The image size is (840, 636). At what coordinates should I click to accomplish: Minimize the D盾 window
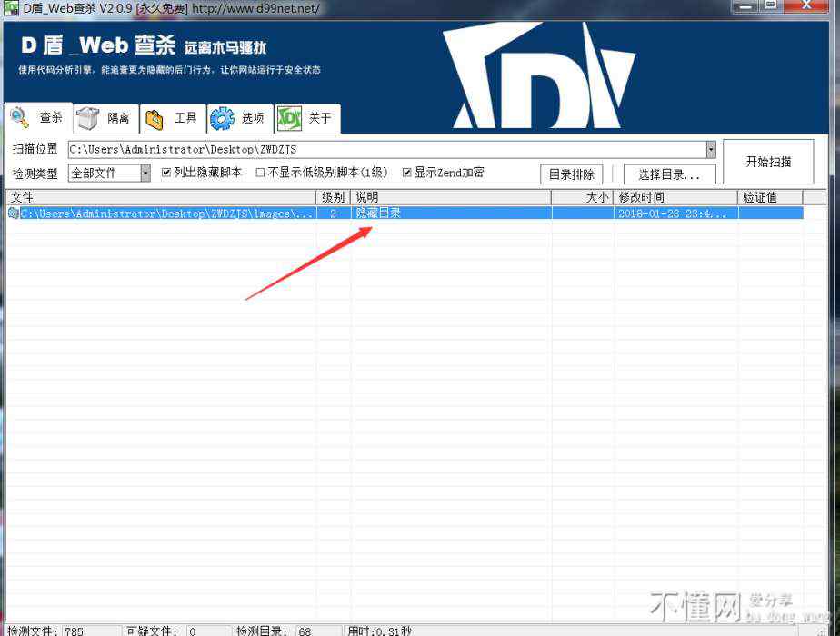pyautogui.click(x=745, y=6)
